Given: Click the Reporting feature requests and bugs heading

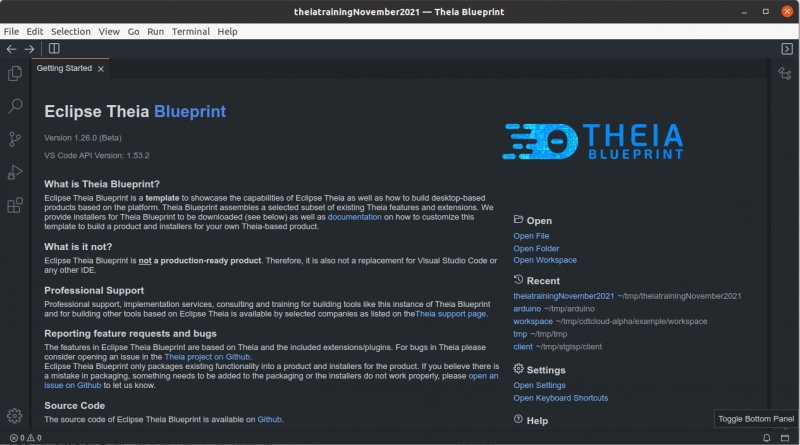Looking at the screenshot, I should pos(130,334).
